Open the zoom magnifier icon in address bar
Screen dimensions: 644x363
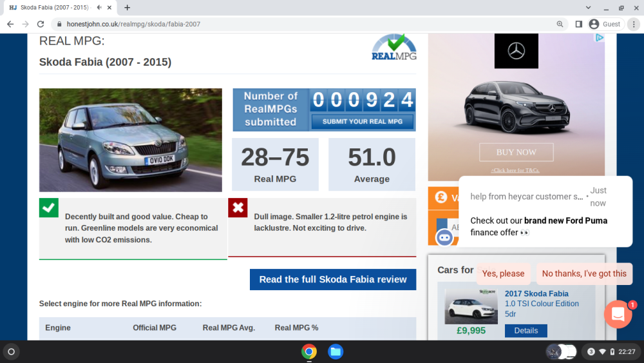click(x=560, y=25)
